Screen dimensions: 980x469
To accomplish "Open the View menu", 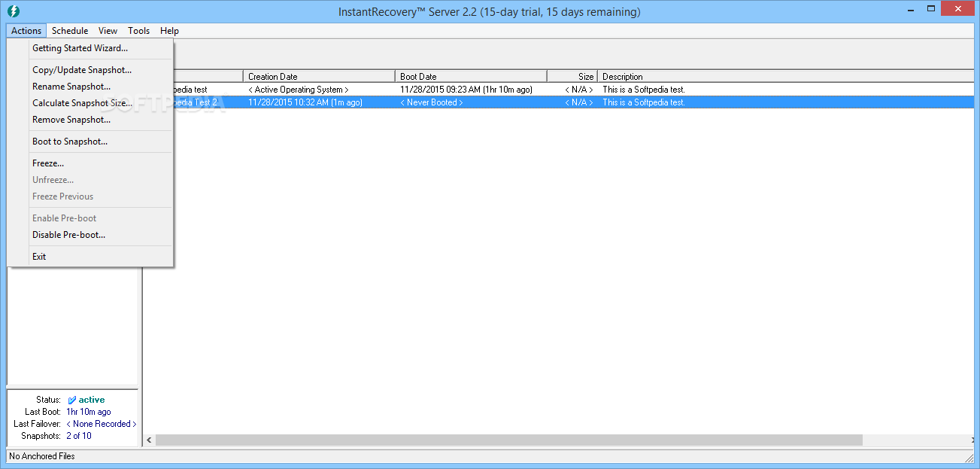I will click(108, 31).
